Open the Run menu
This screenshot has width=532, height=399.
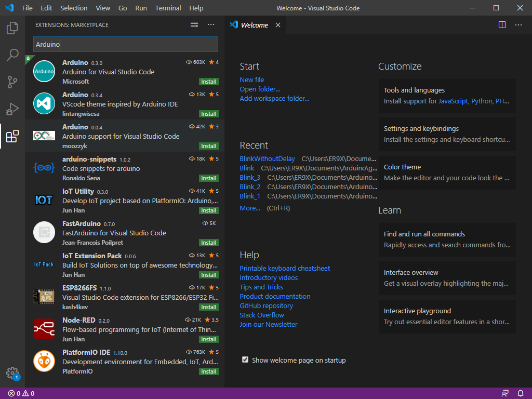tap(141, 8)
